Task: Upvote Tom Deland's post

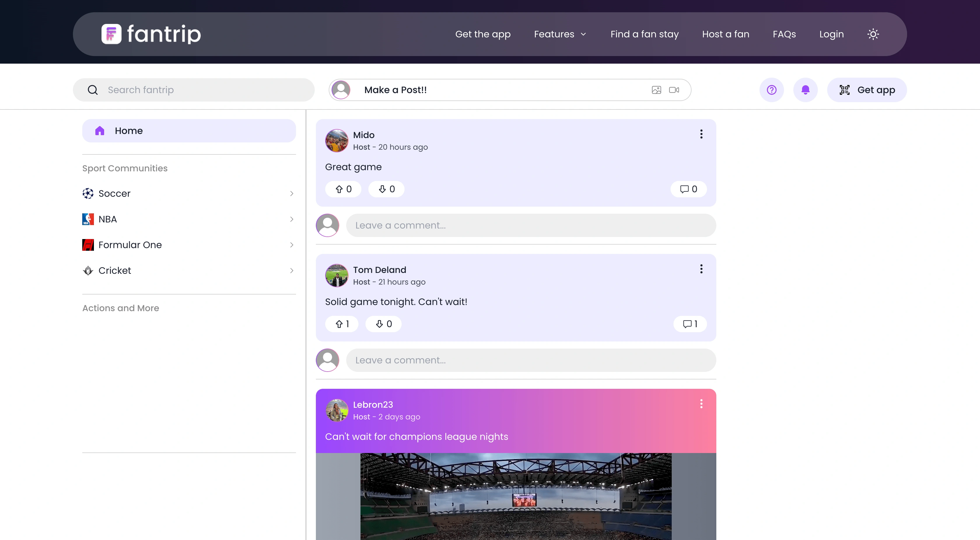Action: [342, 324]
